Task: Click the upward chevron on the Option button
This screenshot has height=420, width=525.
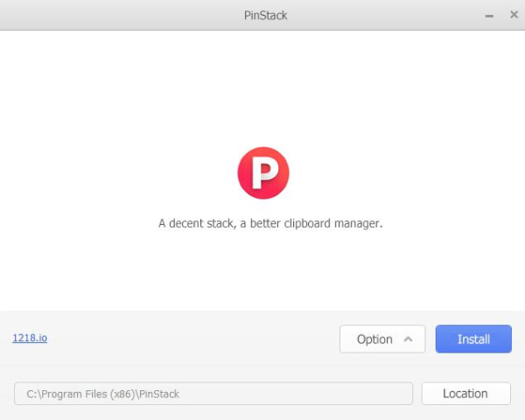Action: coord(408,339)
